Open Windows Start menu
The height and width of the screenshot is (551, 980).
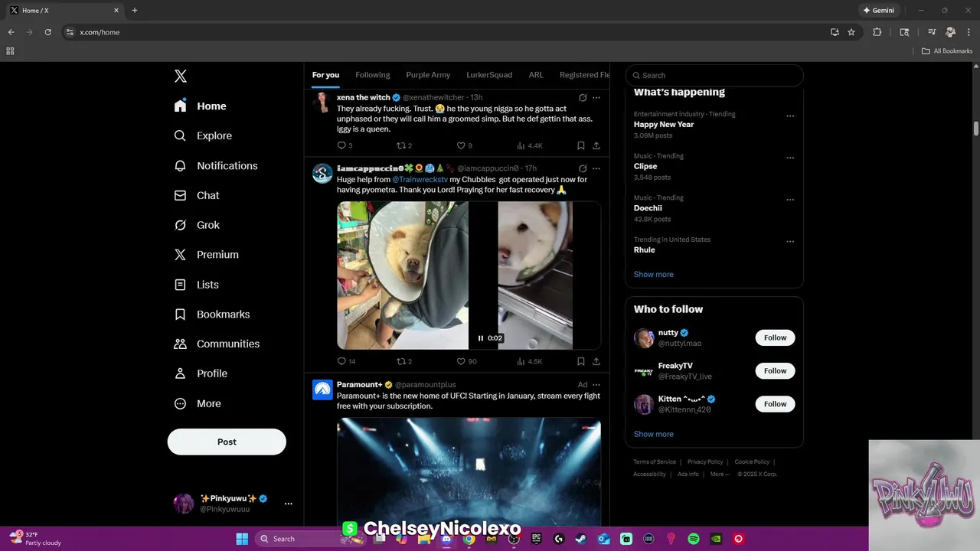point(242,539)
